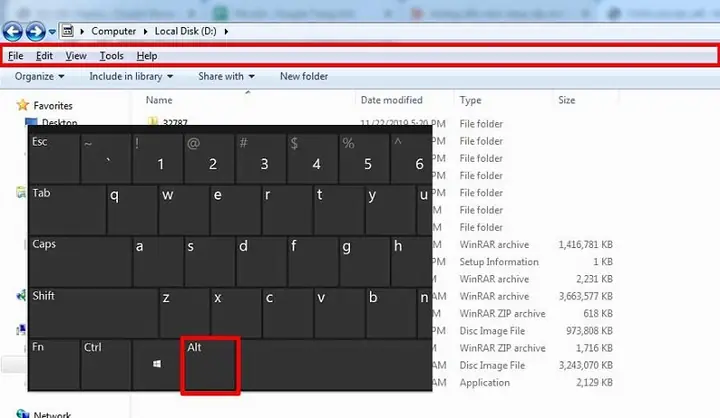The width and height of the screenshot is (720, 418).
Task: Select the 2,231 KB size cell
Action: (594, 279)
